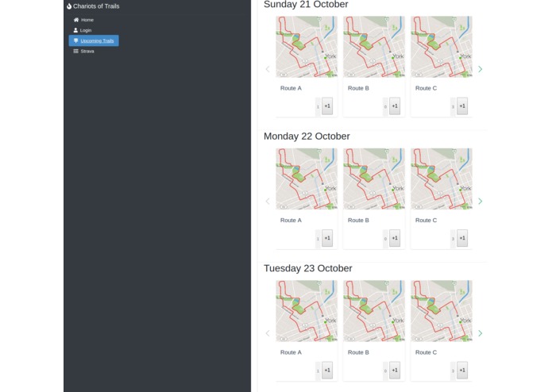Select the Upcoming Trails menu item

94,40
